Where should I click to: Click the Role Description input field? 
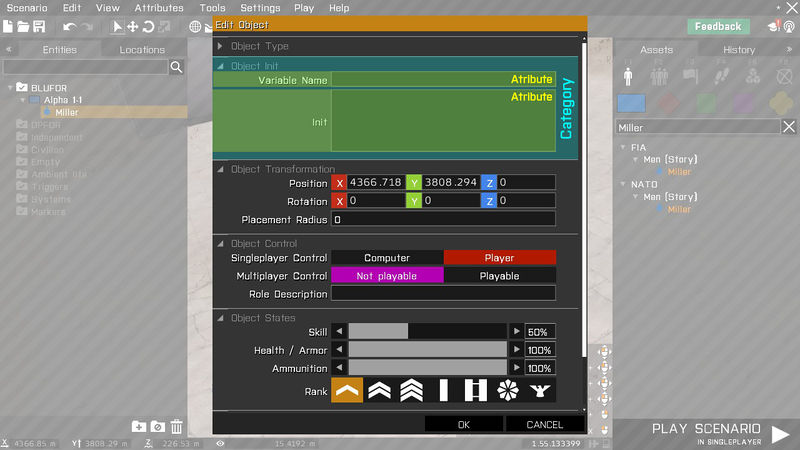[x=443, y=294]
